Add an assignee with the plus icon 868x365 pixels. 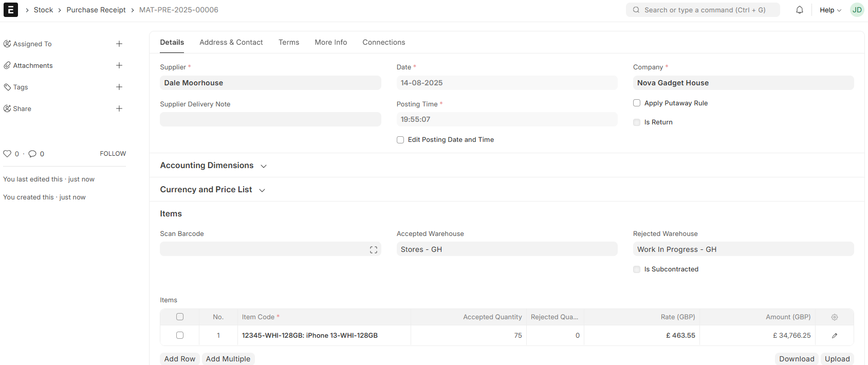point(119,44)
